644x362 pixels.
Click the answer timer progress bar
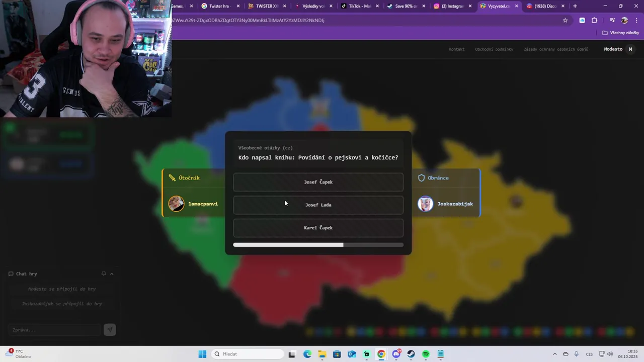(318, 245)
